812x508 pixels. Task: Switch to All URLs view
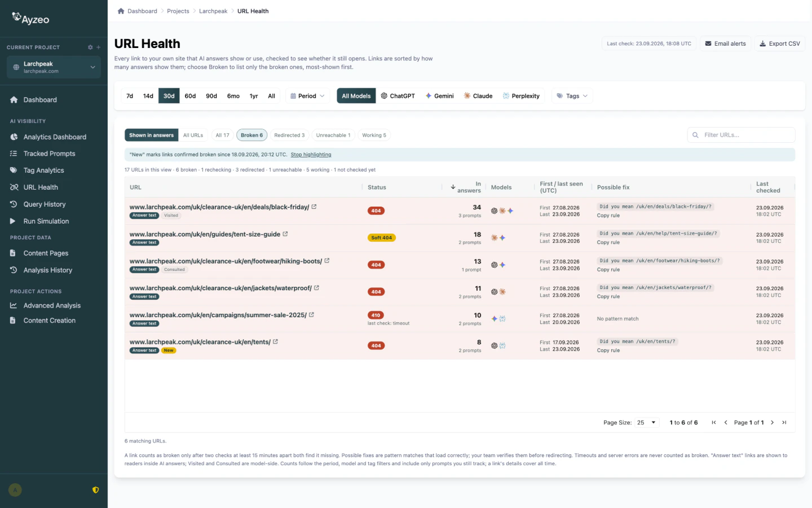coord(193,135)
